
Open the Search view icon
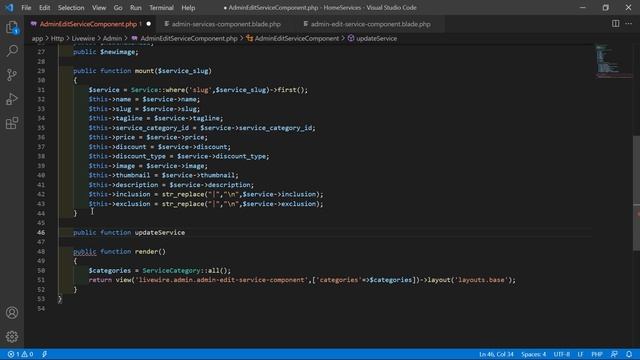coord(12,51)
